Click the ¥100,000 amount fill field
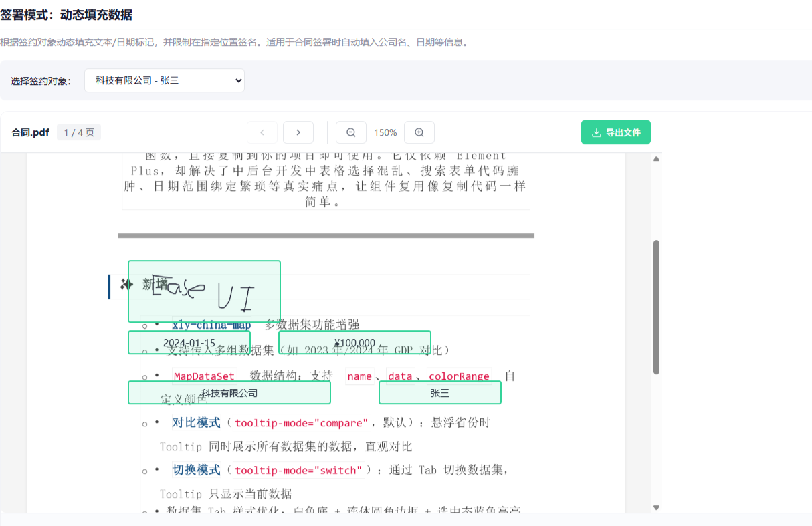The height and width of the screenshot is (526, 812). coord(354,342)
